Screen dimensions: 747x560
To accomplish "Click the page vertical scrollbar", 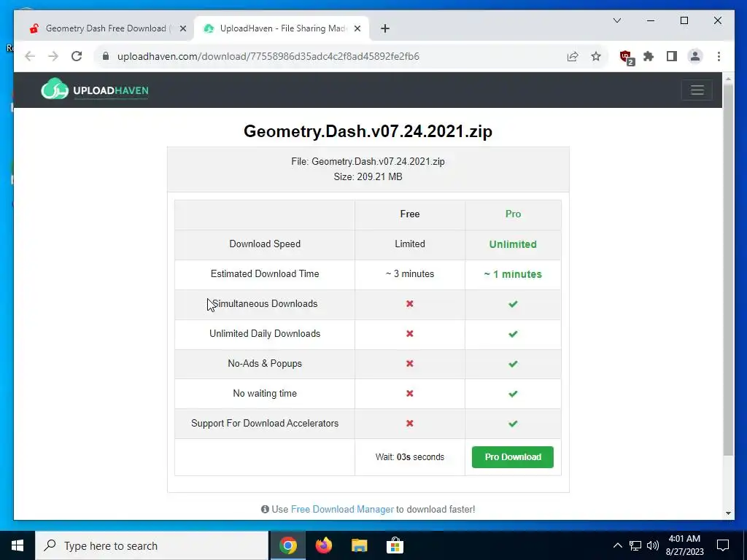I will coord(728,270).
